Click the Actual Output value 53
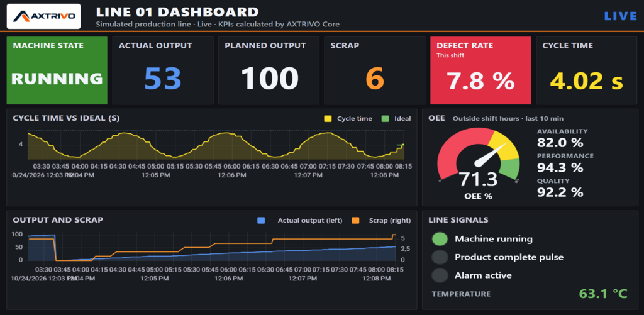 163,79
